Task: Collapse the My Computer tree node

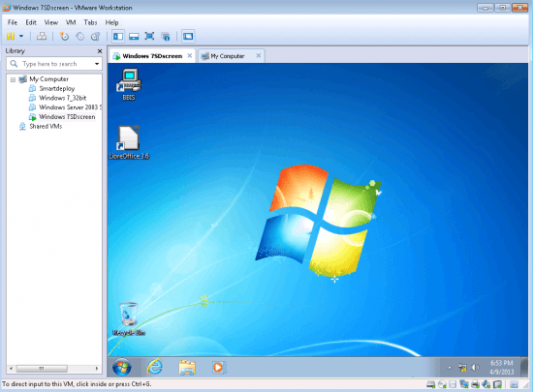Action: click(x=13, y=79)
